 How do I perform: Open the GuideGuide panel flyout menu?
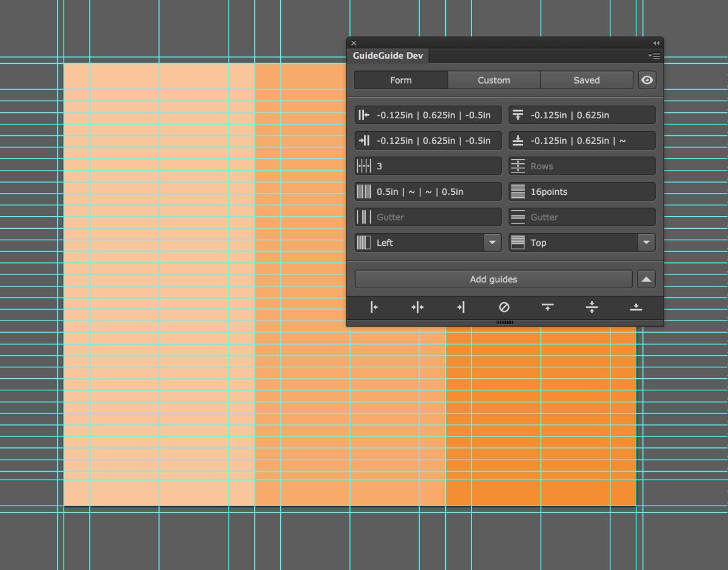pos(654,56)
